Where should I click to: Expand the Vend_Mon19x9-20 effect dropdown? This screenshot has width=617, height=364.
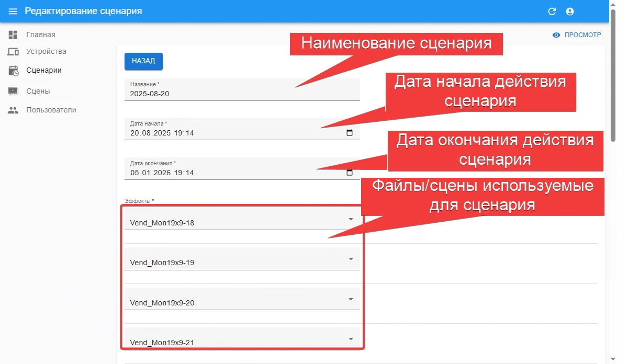pos(351,299)
